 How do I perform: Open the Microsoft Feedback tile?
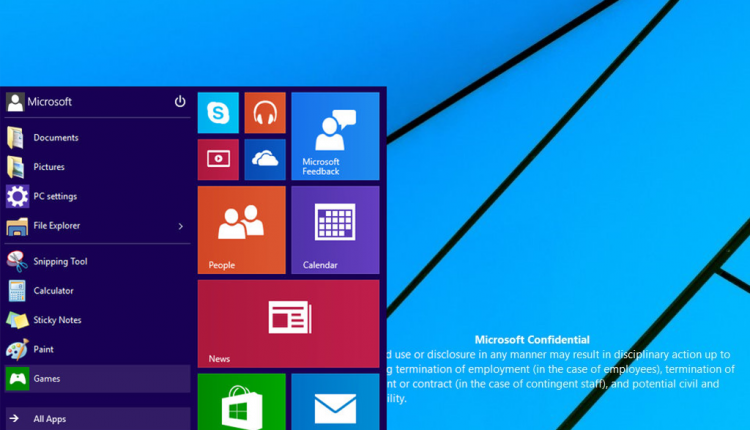pyautogui.click(x=335, y=136)
